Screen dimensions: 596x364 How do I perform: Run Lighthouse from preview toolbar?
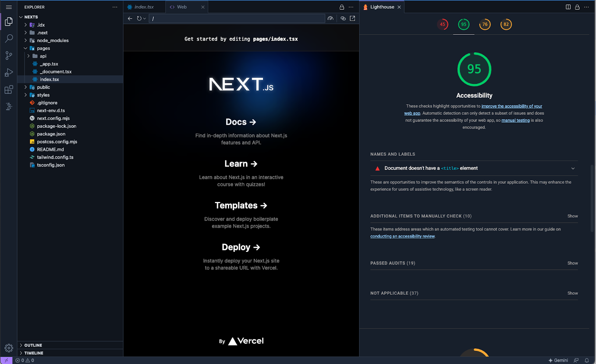330,18
